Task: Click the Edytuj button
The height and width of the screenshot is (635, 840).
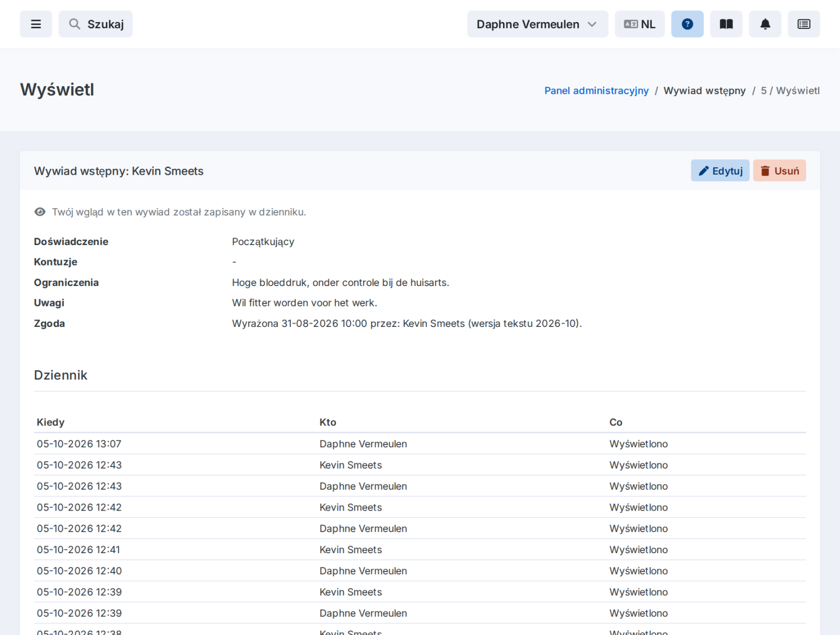Action: click(720, 171)
